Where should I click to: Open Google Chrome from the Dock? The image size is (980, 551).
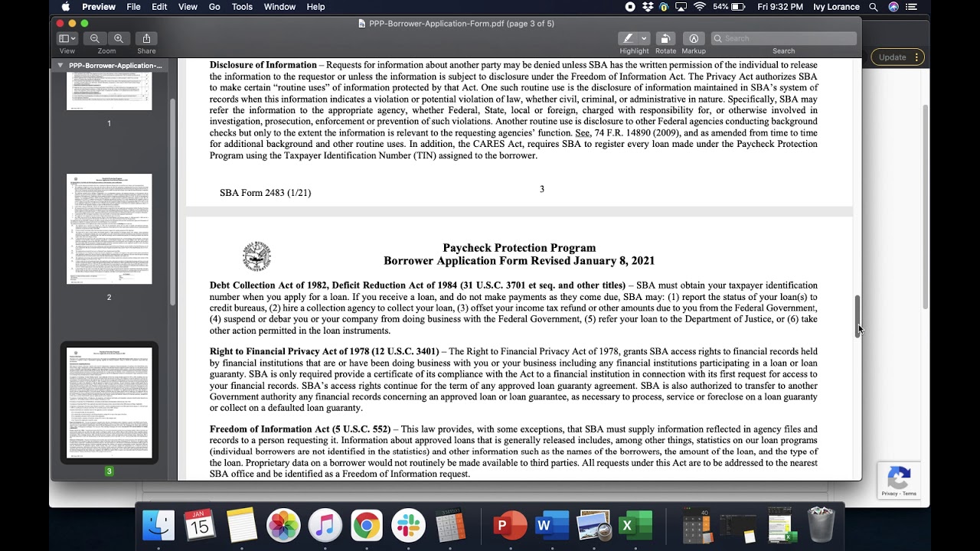click(366, 526)
